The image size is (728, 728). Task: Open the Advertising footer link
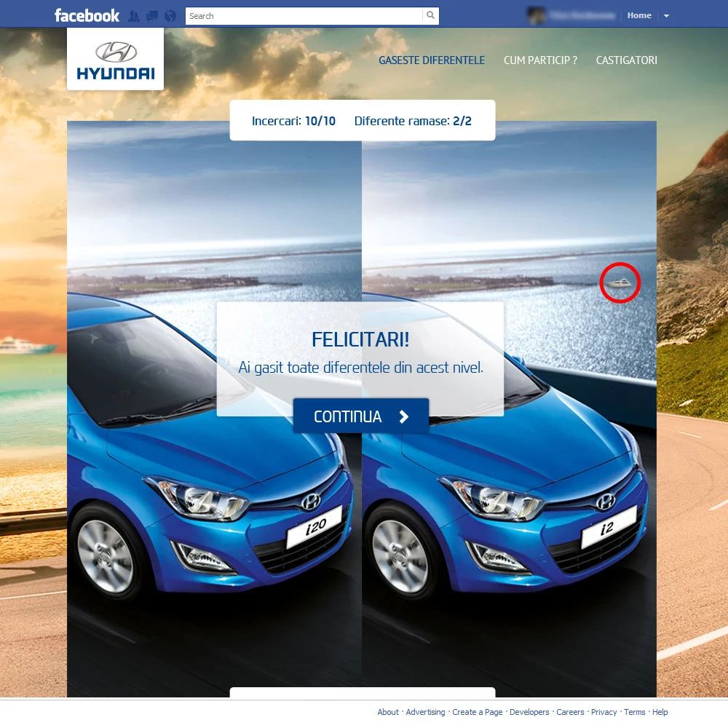coord(425,712)
